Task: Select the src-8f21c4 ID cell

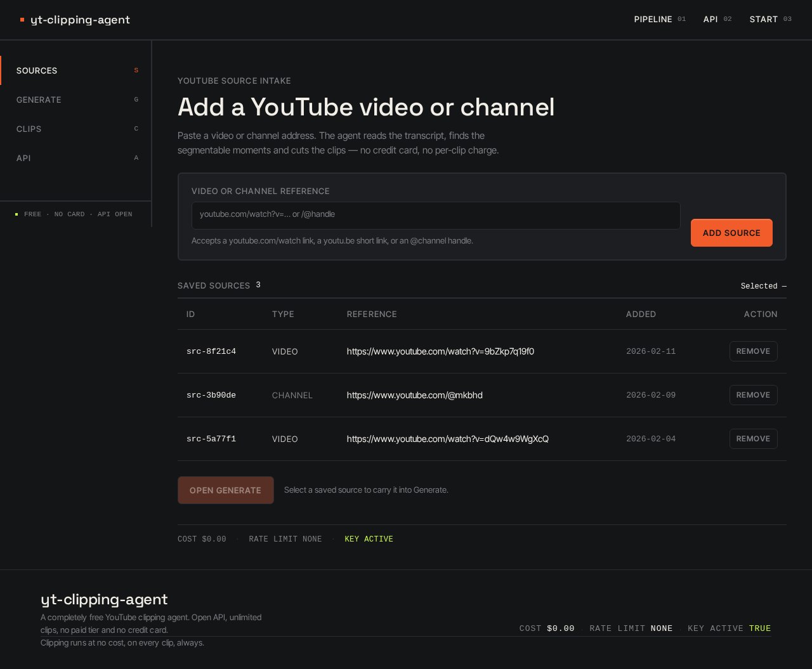Action: click(x=211, y=351)
